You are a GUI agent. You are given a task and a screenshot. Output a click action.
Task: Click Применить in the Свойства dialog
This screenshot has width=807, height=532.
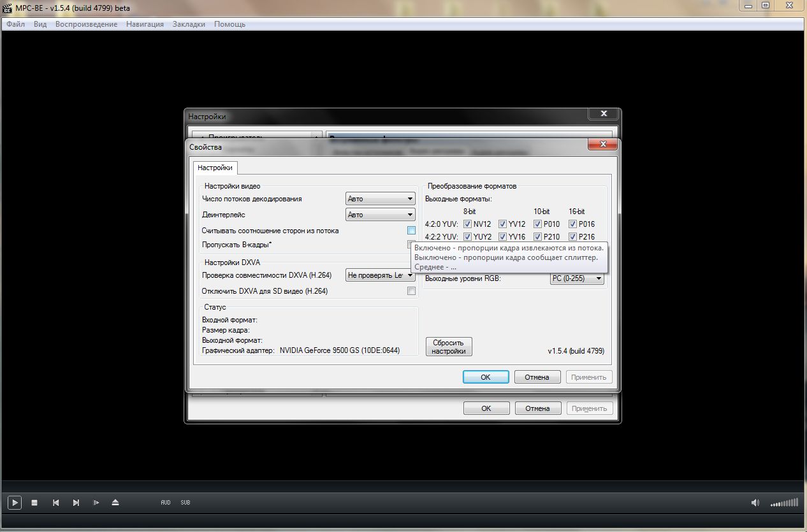[589, 377]
